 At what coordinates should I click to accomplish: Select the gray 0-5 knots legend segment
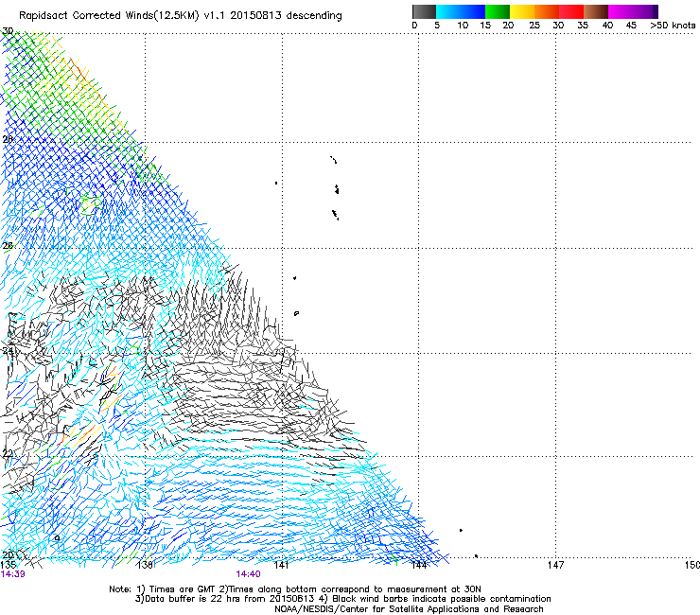(424, 11)
